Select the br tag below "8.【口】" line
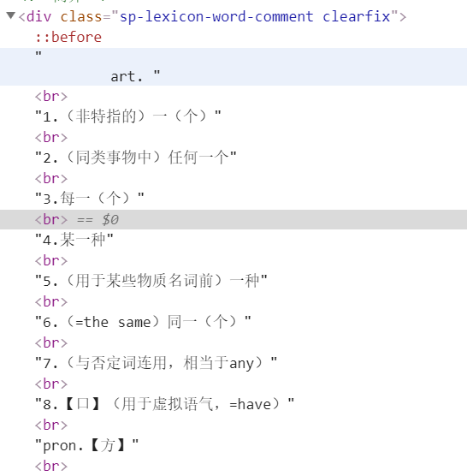This screenshot has height=476, width=467. point(51,425)
